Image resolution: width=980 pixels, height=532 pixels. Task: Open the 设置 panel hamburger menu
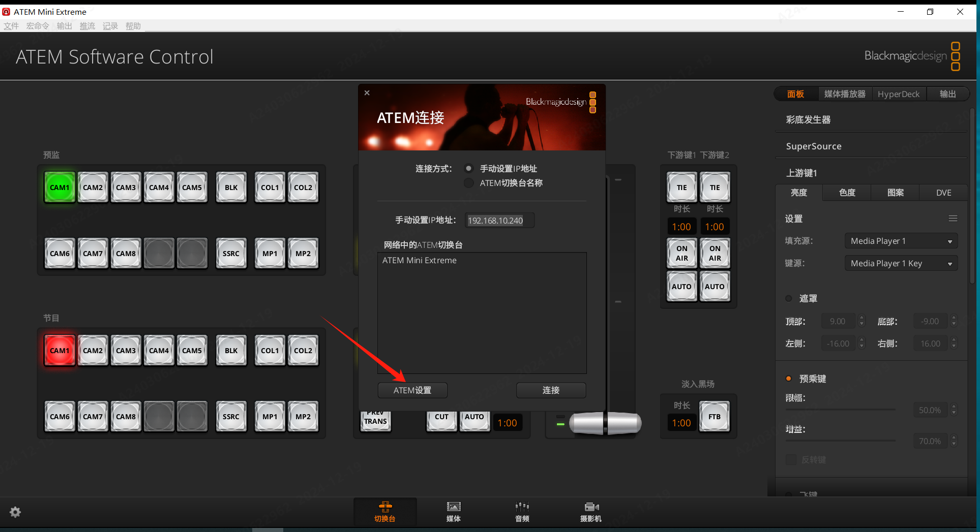[x=953, y=218]
